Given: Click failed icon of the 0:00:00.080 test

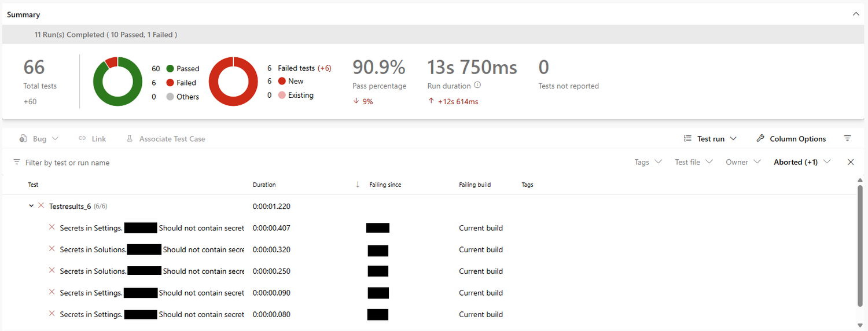Looking at the screenshot, I should [x=52, y=314].
